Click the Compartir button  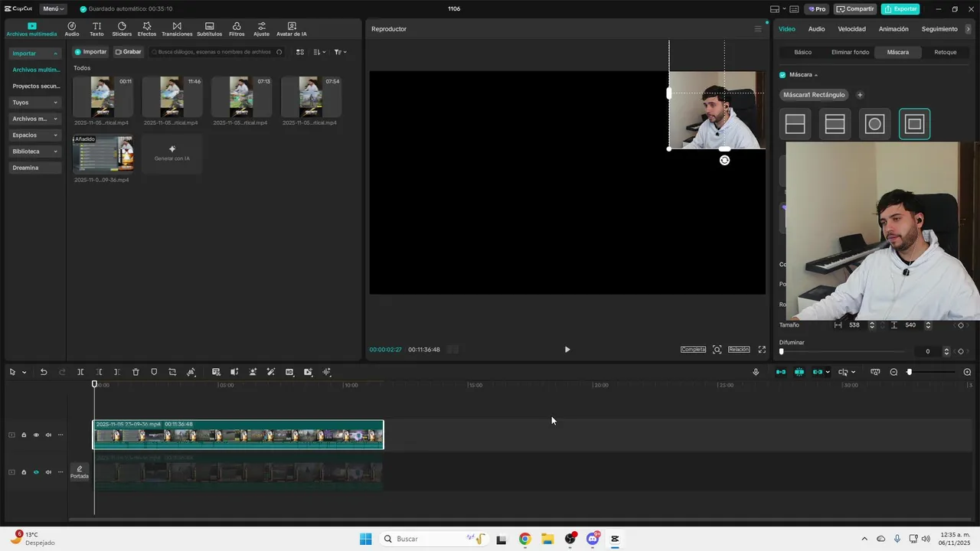click(855, 9)
